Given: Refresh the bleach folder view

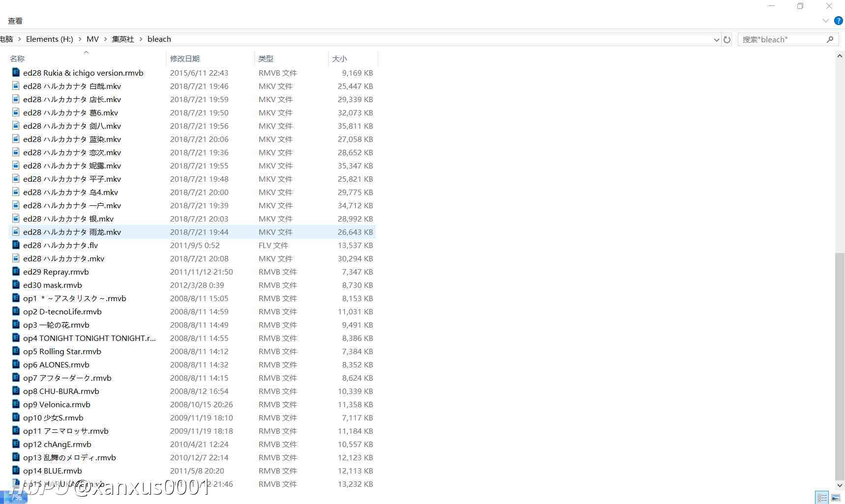Looking at the screenshot, I should (727, 39).
